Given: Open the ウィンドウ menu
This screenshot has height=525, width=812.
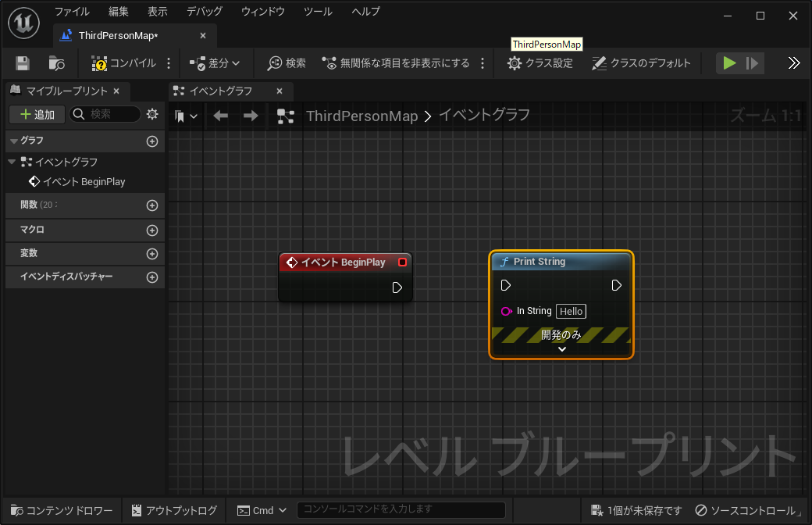Looking at the screenshot, I should pos(263,12).
